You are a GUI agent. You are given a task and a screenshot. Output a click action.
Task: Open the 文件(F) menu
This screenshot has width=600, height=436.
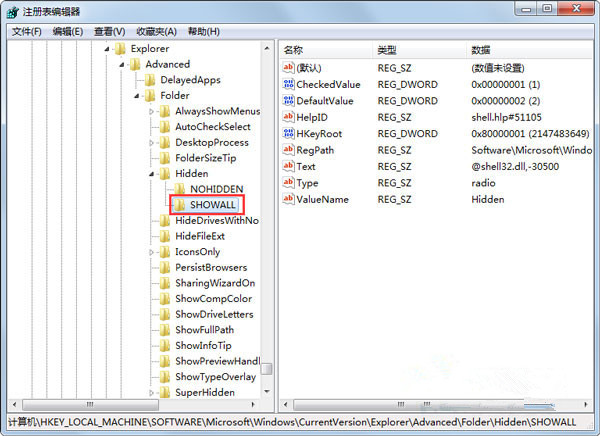[x=27, y=31]
